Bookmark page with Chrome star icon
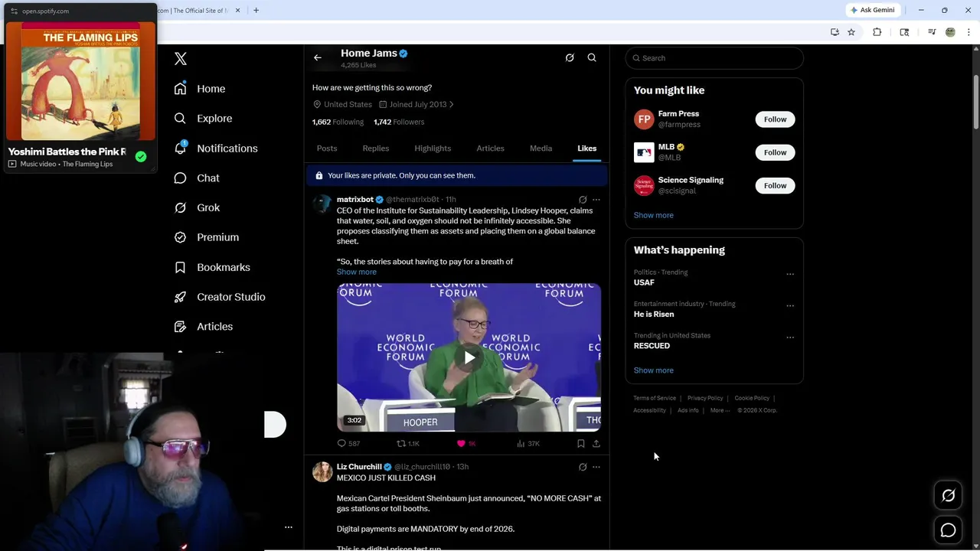This screenshot has width=980, height=551. 851,32
